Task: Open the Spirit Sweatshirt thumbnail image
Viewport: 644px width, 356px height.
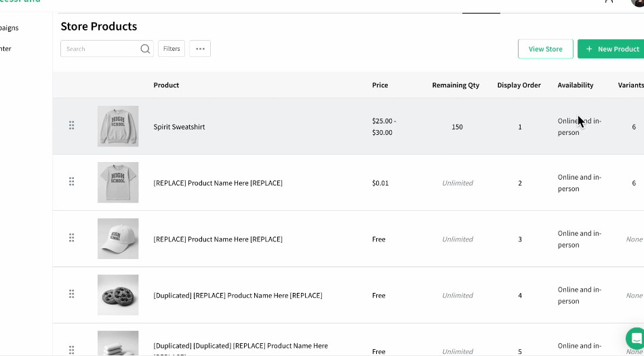Action: click(118, 126)
